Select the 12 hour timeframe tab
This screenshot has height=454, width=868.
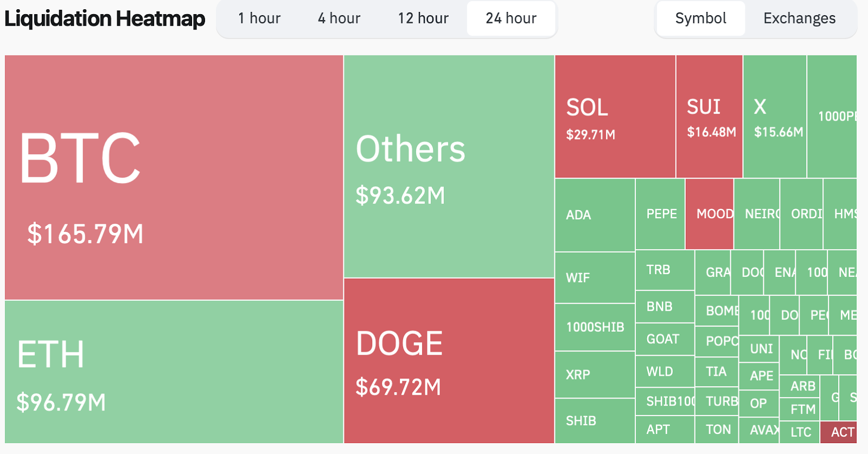[x=423, y=18]
